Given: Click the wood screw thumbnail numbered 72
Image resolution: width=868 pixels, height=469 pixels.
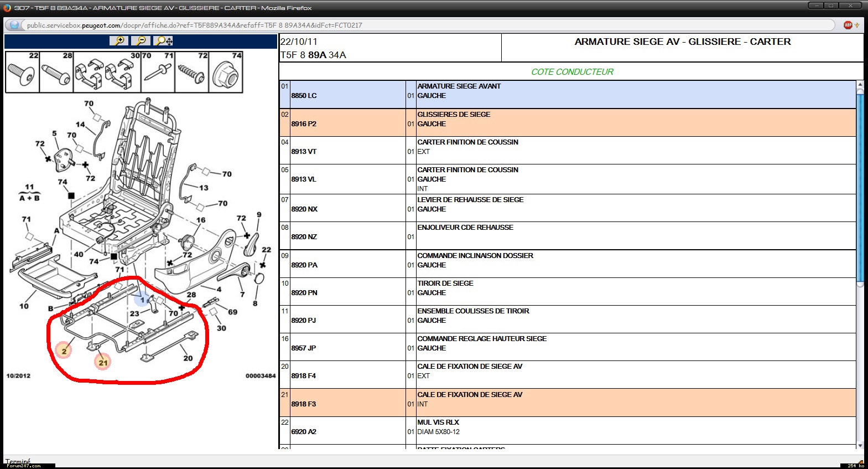Looking at the screenshot, I should (x=191, y=73).
